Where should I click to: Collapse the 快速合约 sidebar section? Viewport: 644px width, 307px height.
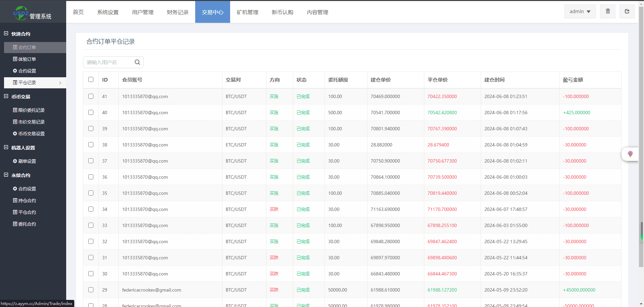[6, 34]
